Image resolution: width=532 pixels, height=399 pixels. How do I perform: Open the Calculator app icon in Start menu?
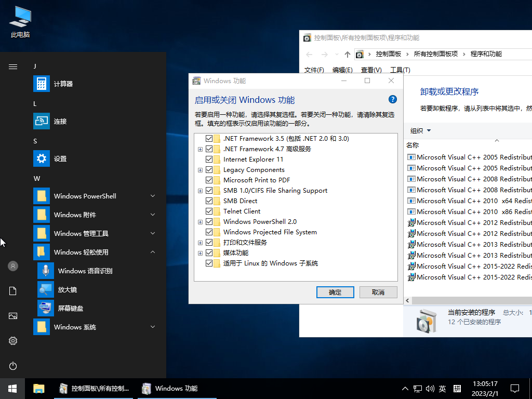tap(42, 84)
